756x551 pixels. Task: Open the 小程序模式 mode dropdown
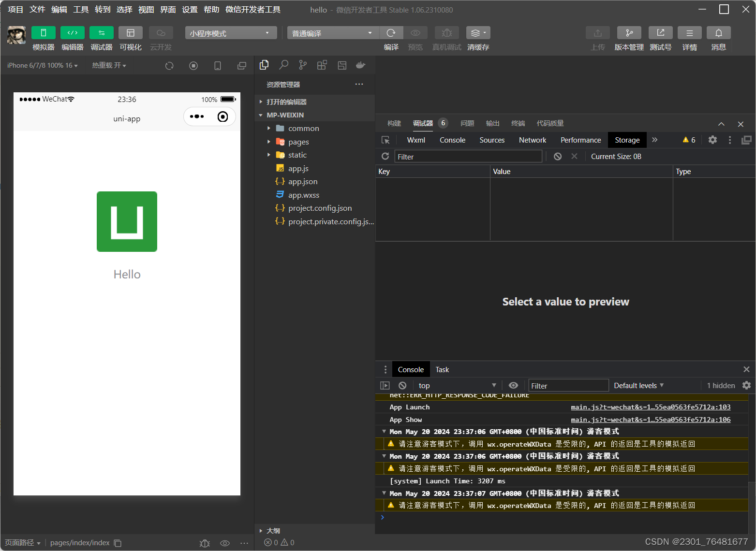[x=230, y=33]
